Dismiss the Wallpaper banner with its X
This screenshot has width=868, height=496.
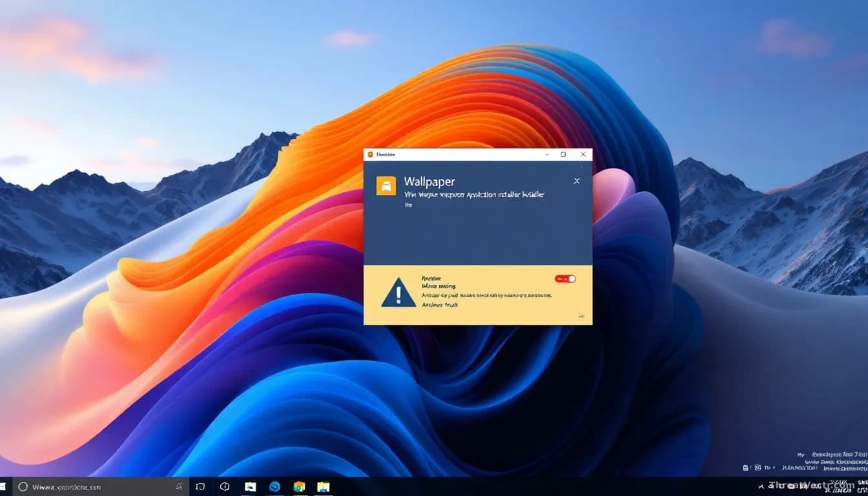coord(577,181)
